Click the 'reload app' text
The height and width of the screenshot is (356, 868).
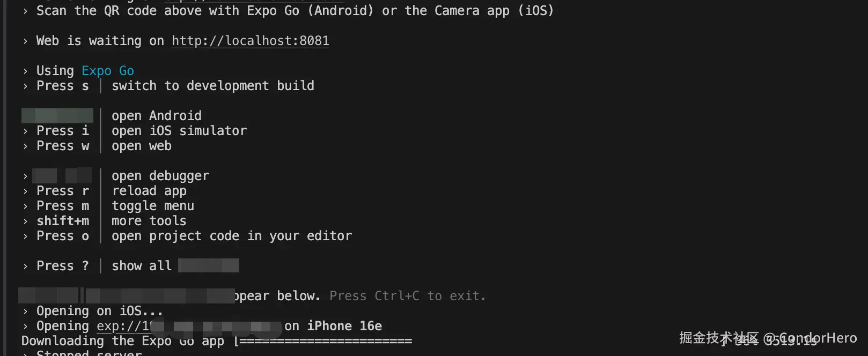149,191
